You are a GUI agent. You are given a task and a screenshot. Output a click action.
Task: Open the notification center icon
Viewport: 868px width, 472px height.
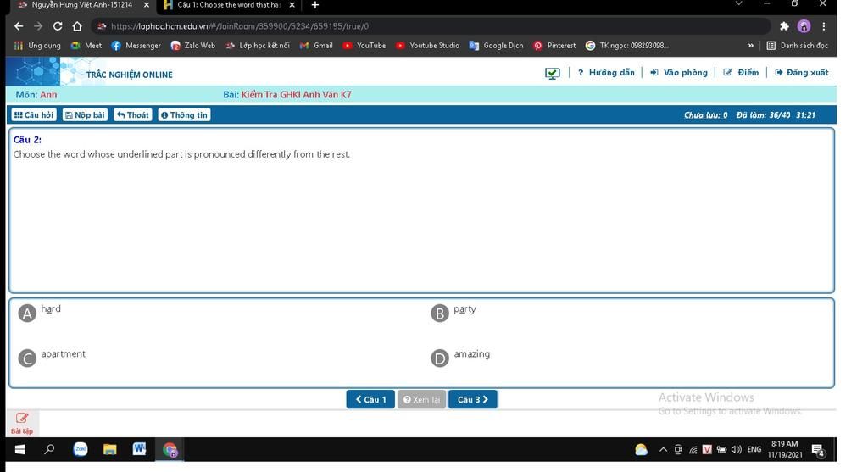pyautogui.click(x=818, y=451)
